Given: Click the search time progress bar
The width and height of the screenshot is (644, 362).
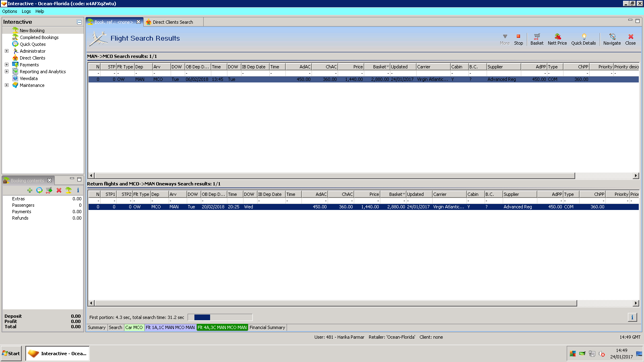Looking at the screenshot, I should tap(220, 317).
